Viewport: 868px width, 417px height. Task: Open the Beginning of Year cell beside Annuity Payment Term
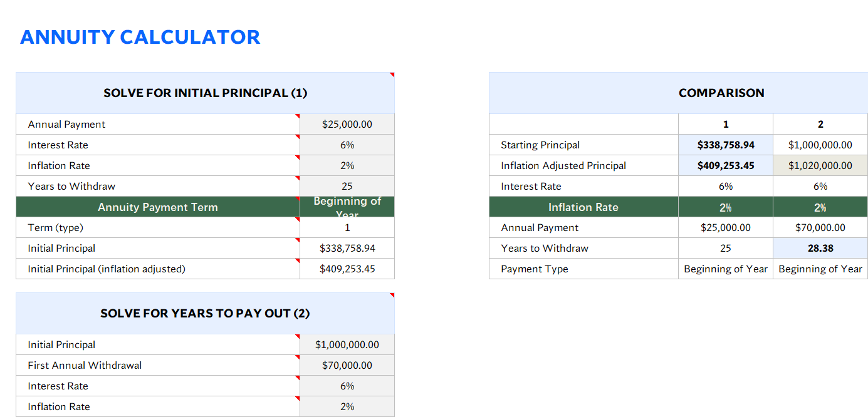pyautogui.click(x=347, y=207)
